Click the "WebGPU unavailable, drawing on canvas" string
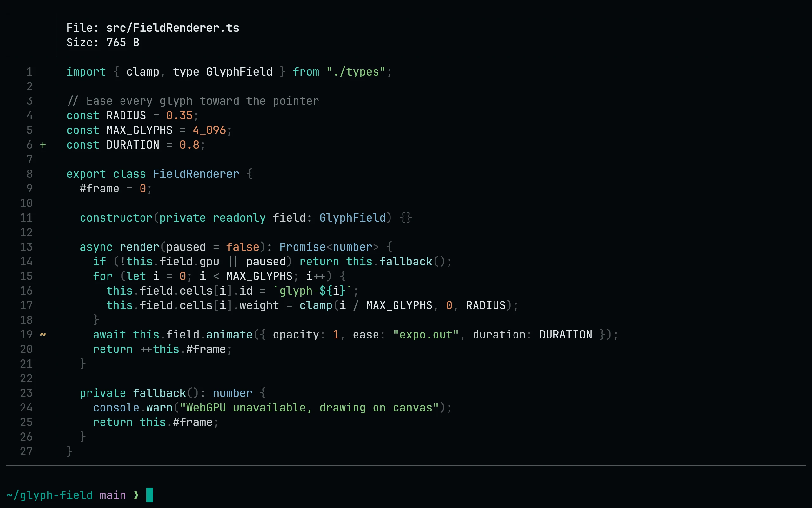812x508 pixels. pyautogui.click(x=309, y=408)
